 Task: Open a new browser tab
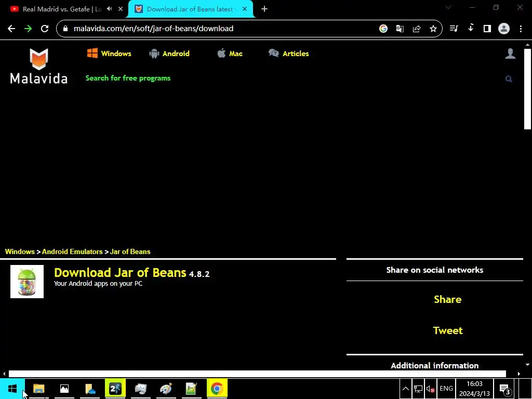pyautogui.click(x=264, y=9)
